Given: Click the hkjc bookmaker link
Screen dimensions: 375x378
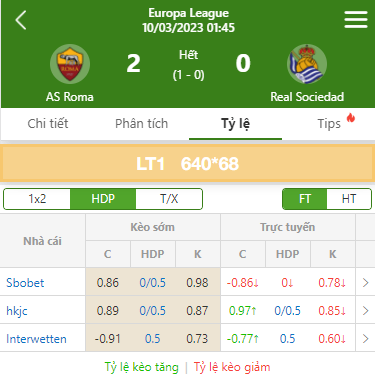Looking at the screenshot, I should [17, 311].
